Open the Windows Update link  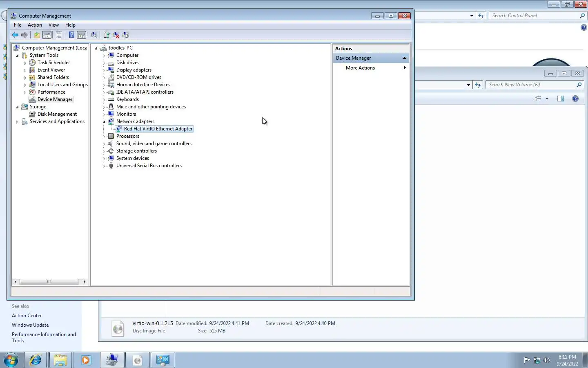point(30,325)
